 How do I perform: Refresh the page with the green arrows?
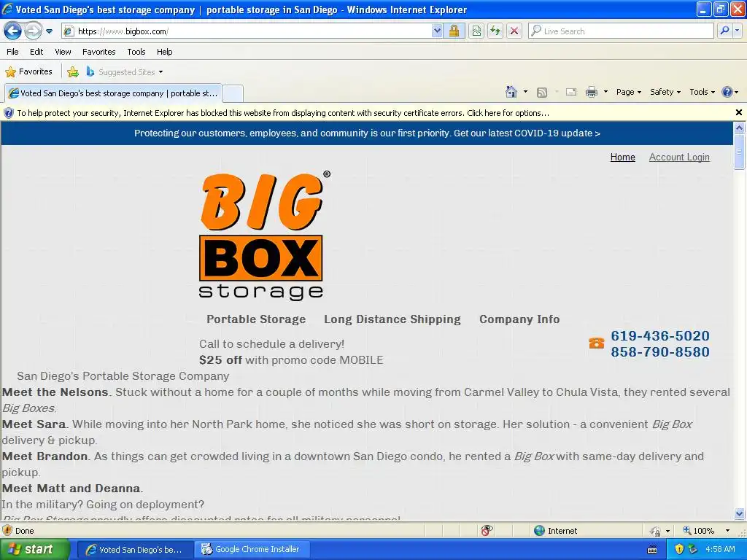[x=495, y=31]
